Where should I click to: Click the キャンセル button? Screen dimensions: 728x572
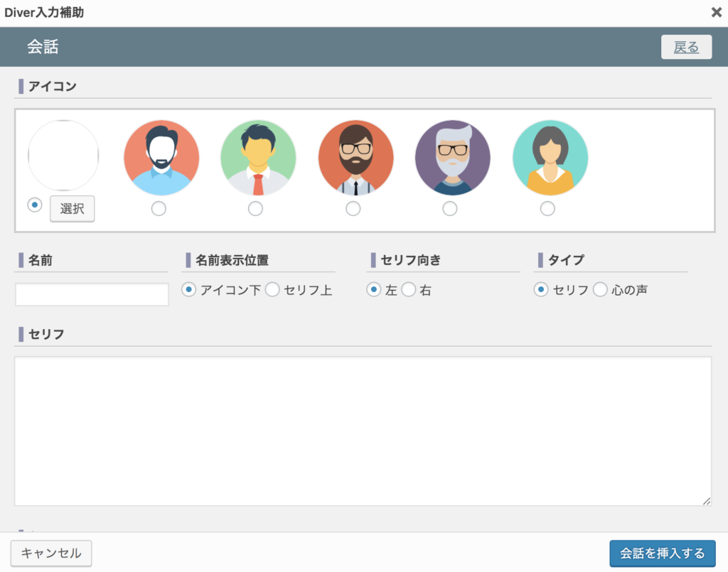point(51,553)
